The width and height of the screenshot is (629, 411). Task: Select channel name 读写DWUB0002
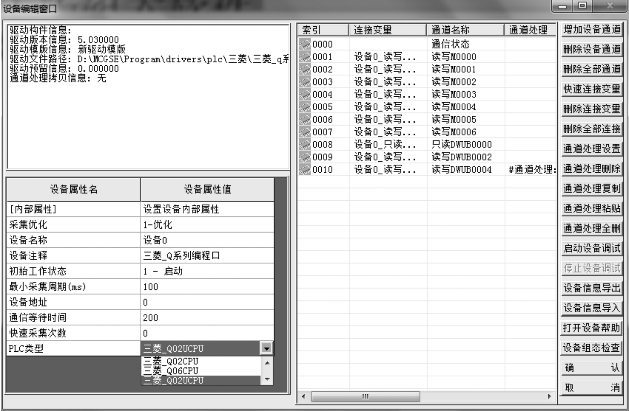[x=461, y=157]
